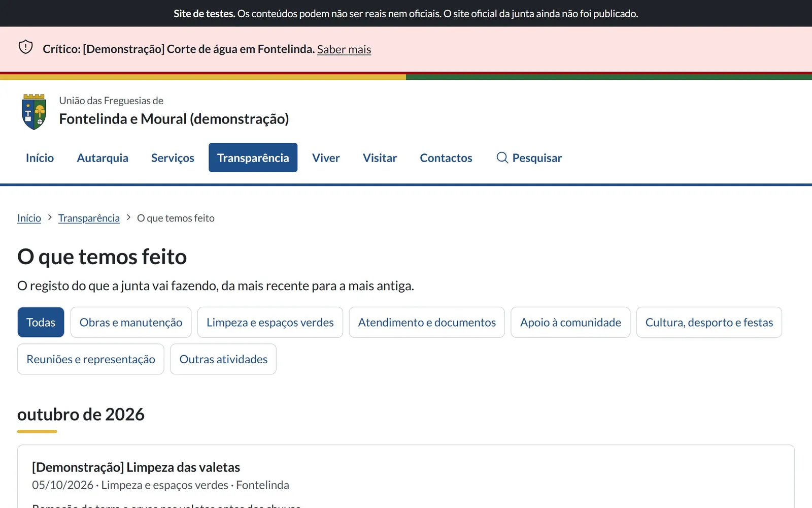Click the O que temos feito heading
This screenshot has width=812, height=508.
point(102,257)
